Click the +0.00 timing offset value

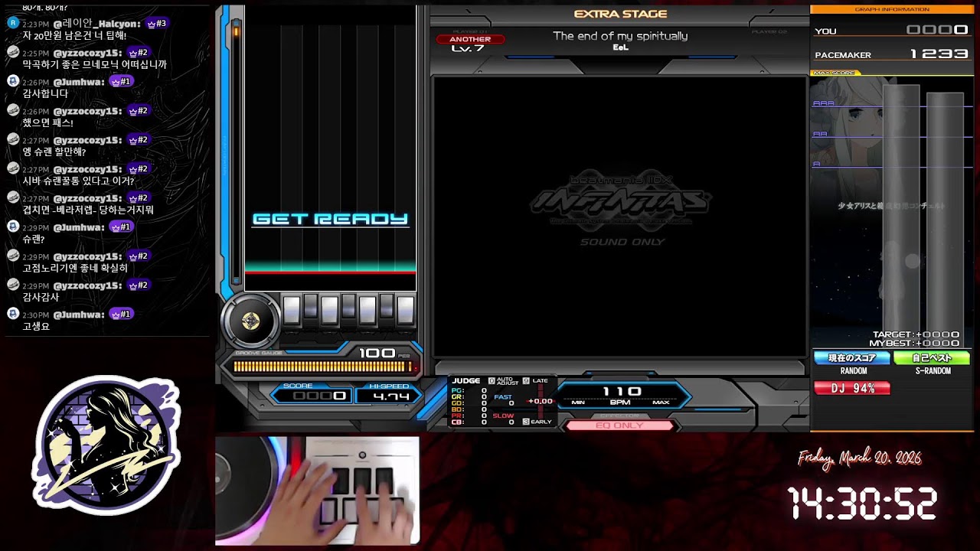pos(540,401)
